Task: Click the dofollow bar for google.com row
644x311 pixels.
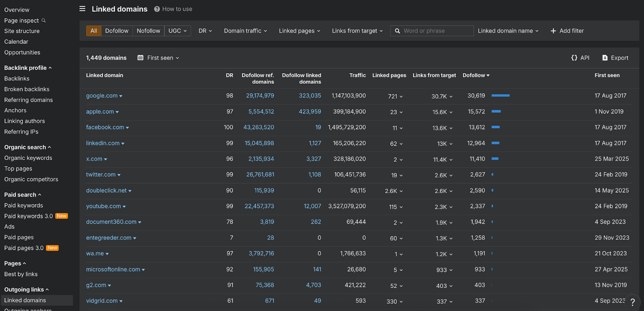Action: pyautogui.click(x=501, y=96)
